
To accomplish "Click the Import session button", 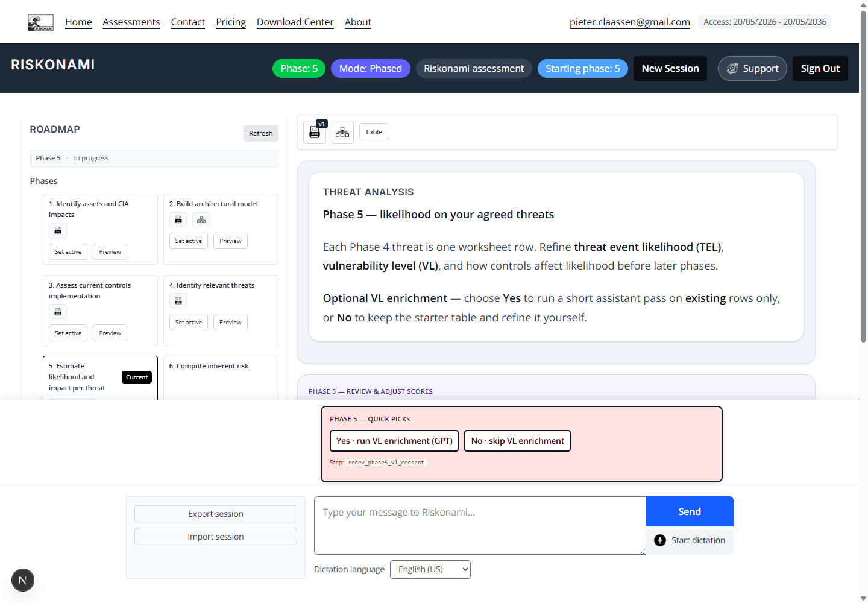I will click(216, 537).
